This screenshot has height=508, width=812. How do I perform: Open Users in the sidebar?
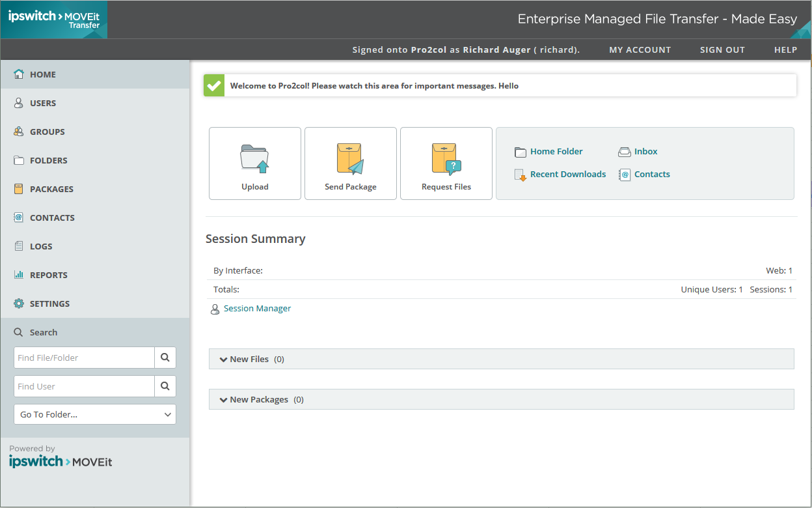coord(43,103)
